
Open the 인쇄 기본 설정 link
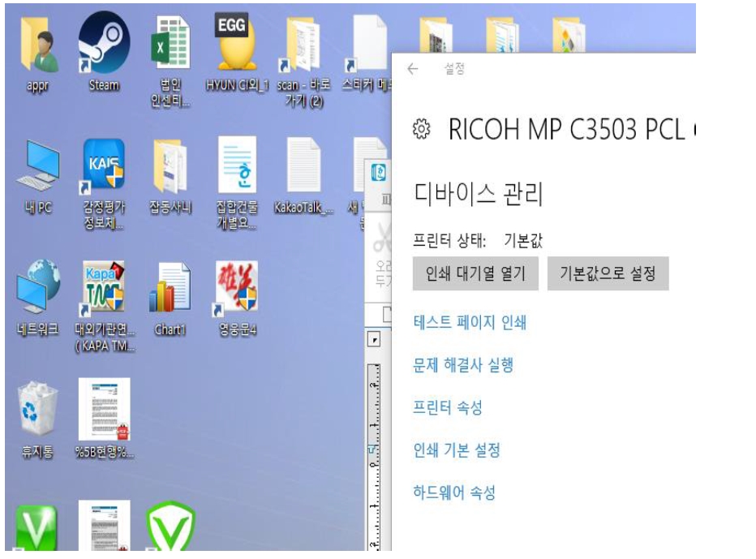click(x=457, y=450)
